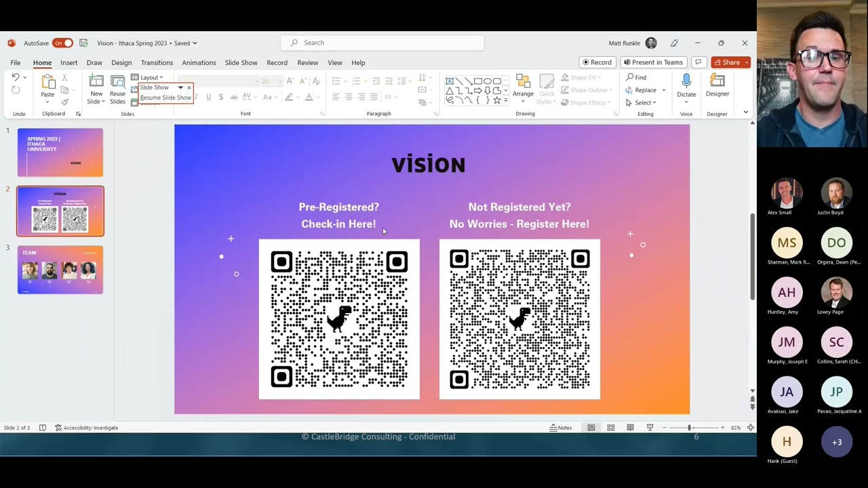Viewport: 868px width, 488px height.
Task: Click the text highlight color icon
Action: [289, 97]
